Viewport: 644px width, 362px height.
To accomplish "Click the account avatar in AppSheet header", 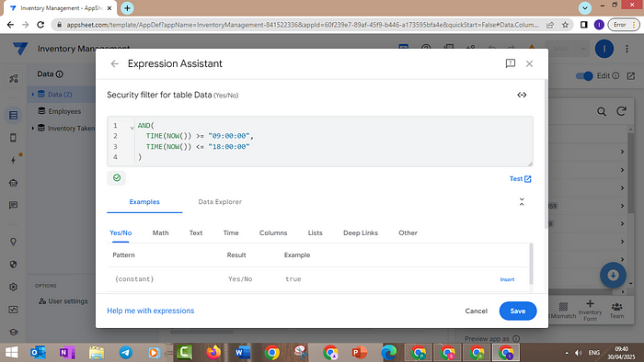I will point(604,49).
